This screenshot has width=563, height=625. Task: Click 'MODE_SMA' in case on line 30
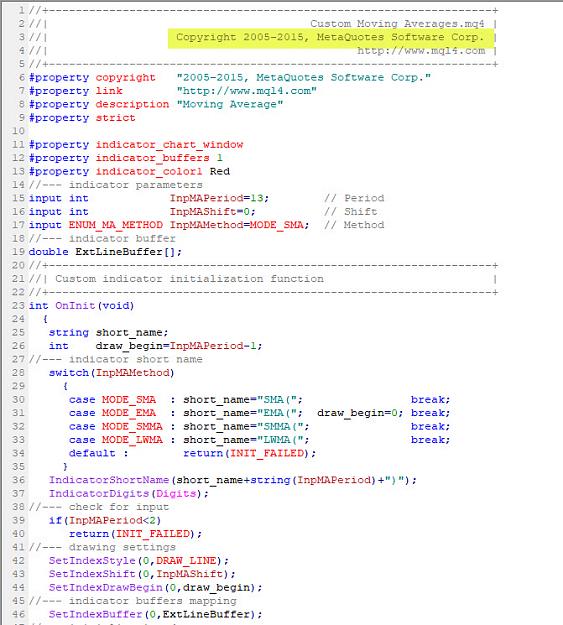pyautogui.click(x=129, y=400)
